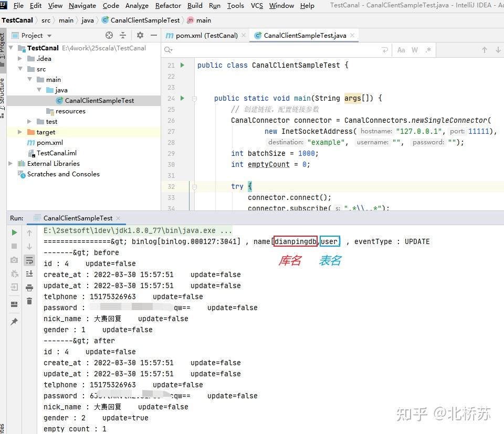Viewport: 504px width, 434px height.
Task: Clear console output with trash icon
Action: (x=29, y=301)
